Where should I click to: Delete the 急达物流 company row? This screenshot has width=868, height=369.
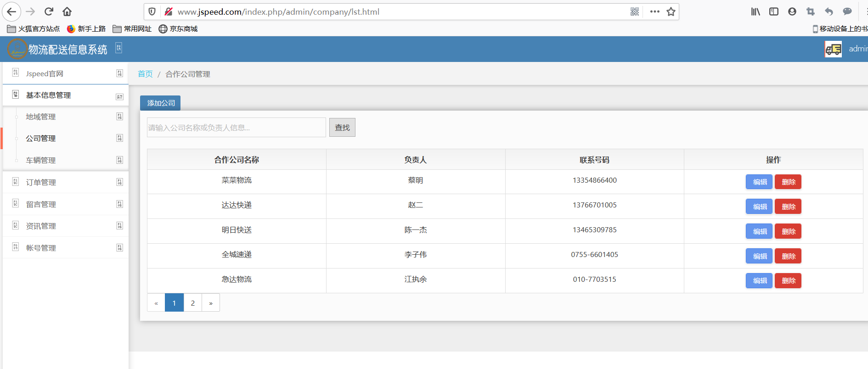point(788,281)
